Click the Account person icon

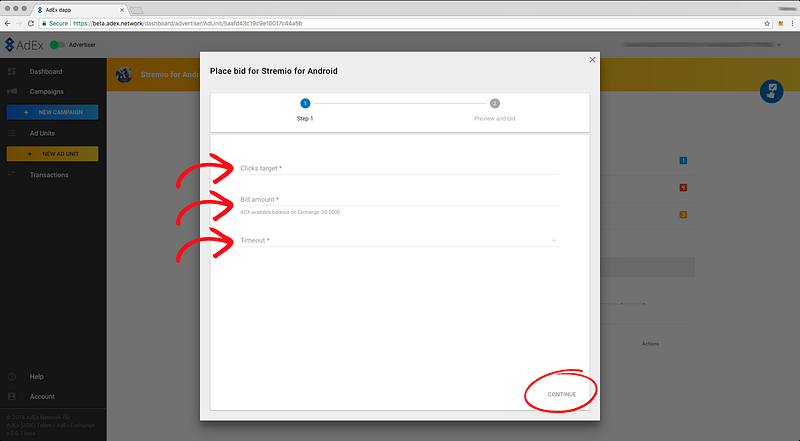12,397
